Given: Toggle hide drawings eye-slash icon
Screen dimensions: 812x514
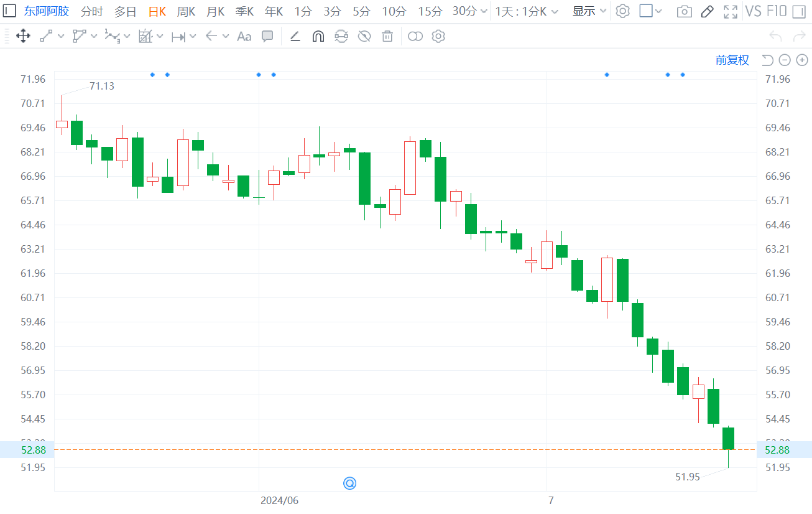Looking at the screenshot, I should [364, 36].
